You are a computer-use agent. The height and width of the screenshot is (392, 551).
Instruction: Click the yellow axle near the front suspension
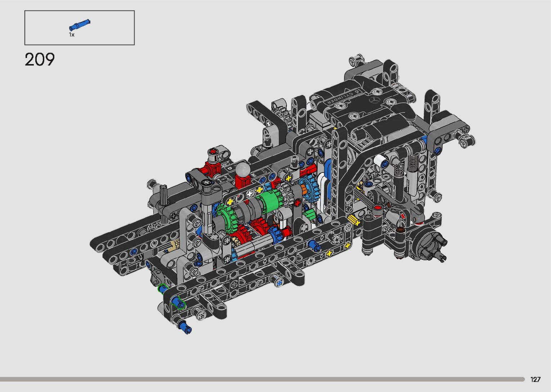pyautogui.click(x=354, y=220)
